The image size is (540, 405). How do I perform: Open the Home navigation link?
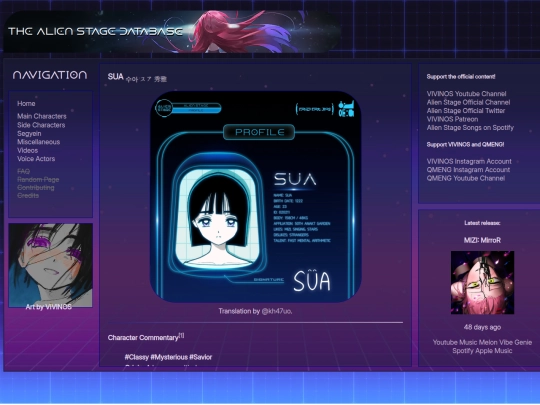26,104
